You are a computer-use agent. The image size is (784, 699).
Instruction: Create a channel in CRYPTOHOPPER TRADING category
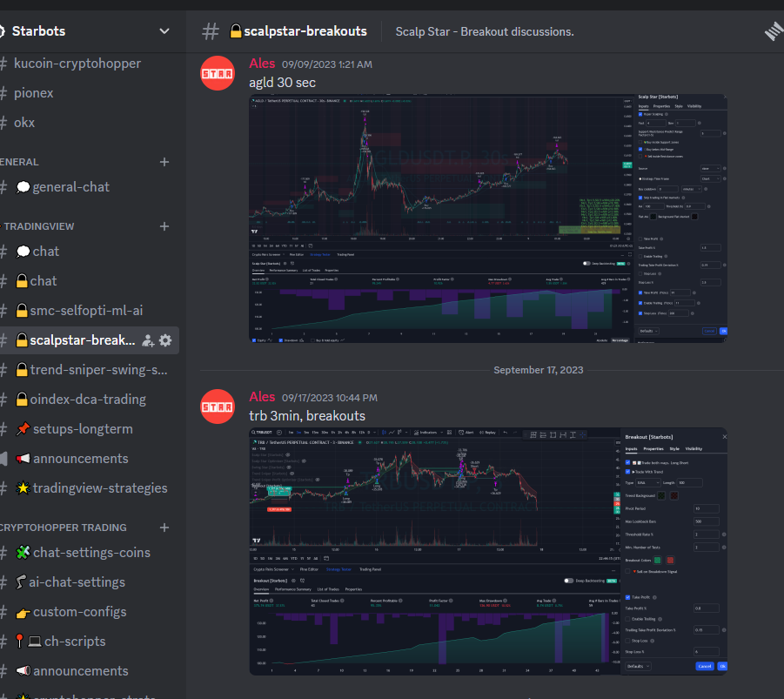coord(164,528)
